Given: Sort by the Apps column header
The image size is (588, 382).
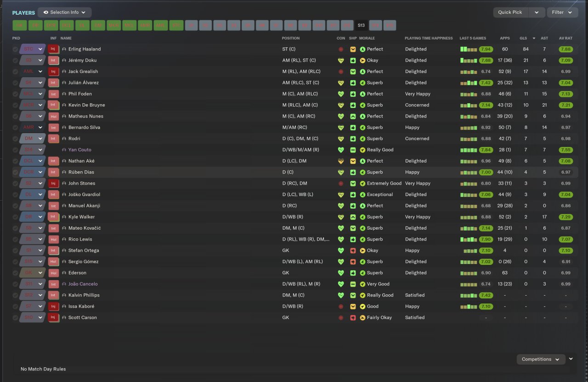Looking at the screenshot, I should tap(505, 38).
